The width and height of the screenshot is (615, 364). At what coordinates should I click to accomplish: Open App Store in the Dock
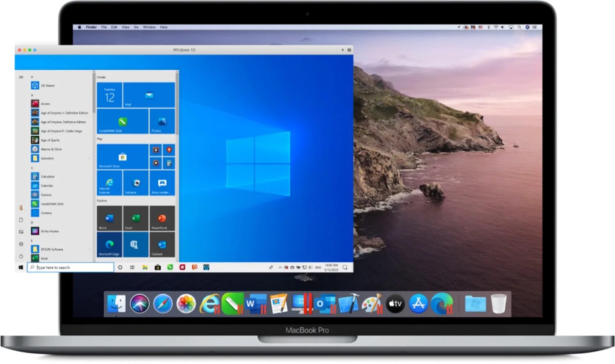pyautogui.click(x=419, y=304)
